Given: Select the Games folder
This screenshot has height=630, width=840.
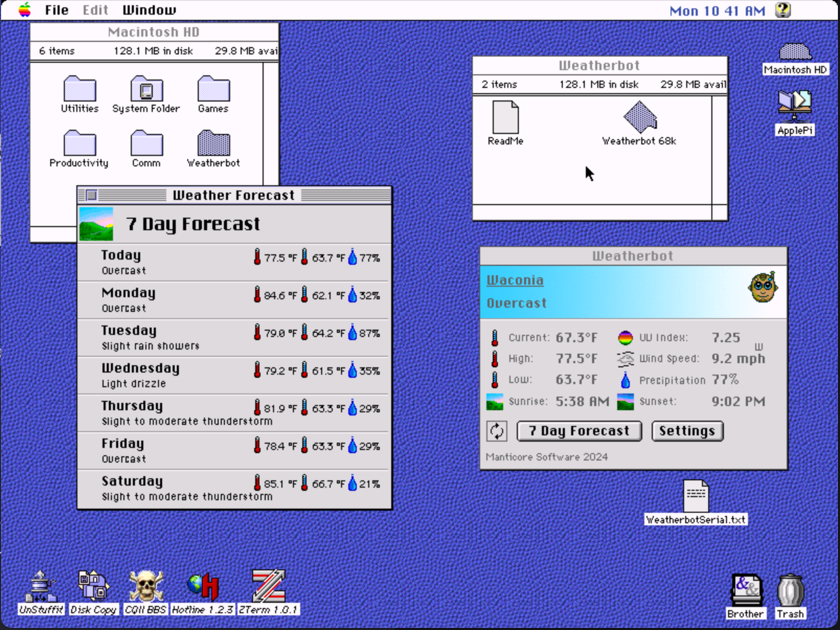Looking at the screenshot, I should pyautogui.click(x=213, y=89).
